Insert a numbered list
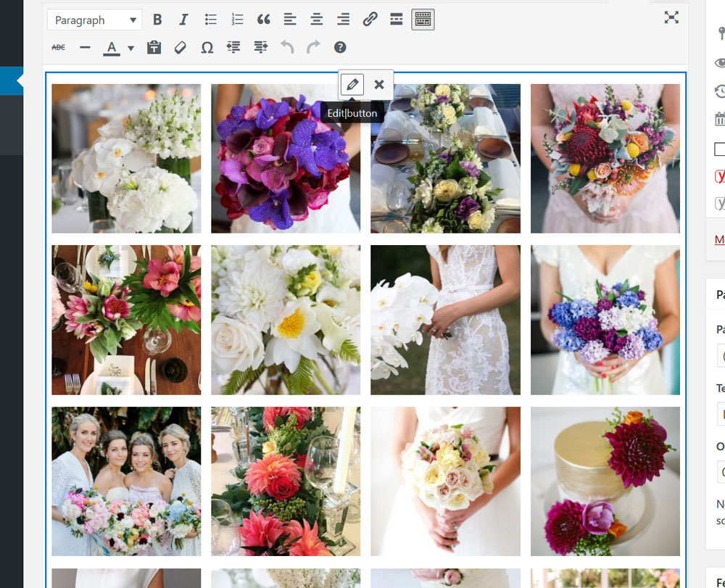 click(x=237, y=20)
